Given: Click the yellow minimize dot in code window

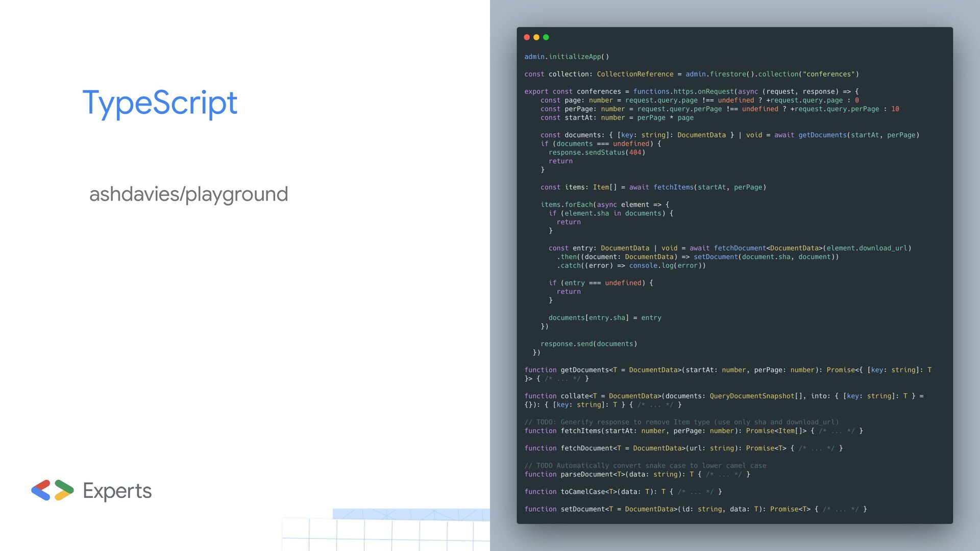Looking at the screenshot, I should tap(536, 37).
